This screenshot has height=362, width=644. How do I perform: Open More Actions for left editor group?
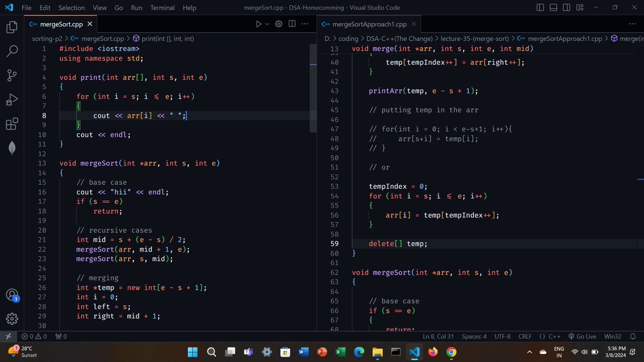click(x=305, y=24)
